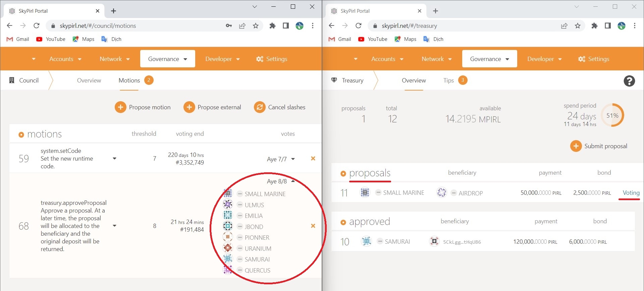This screenshot has width=644, height=291.
Task: Click the Propose external button
Action: click(x=212, y=107)
